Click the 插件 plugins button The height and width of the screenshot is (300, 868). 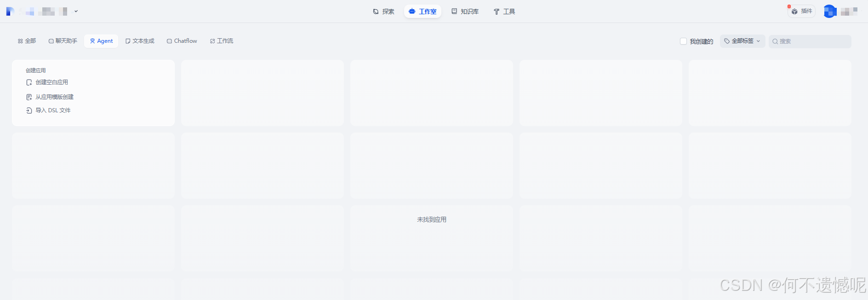point(802,11)
